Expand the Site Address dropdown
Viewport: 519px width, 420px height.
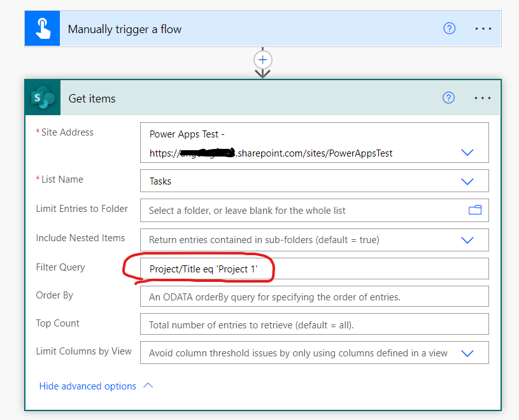pos(467,153)
